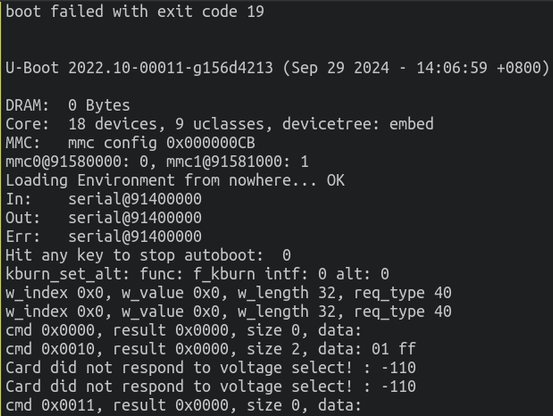This screenshot has height=416, width=553.
Task: Click the first 'Card did not respond' error
Action: [x=211, y=368]
